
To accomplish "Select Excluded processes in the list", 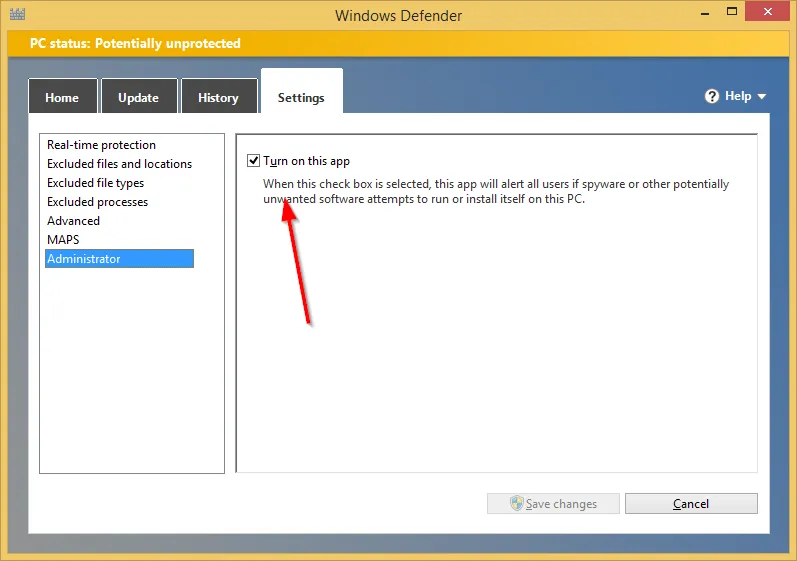I will point(97,202).
